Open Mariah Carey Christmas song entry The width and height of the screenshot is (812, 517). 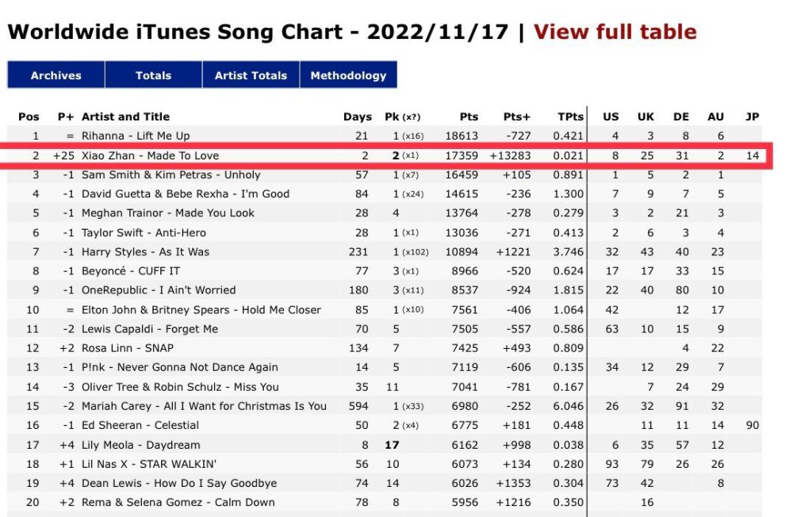click(204, 406)
